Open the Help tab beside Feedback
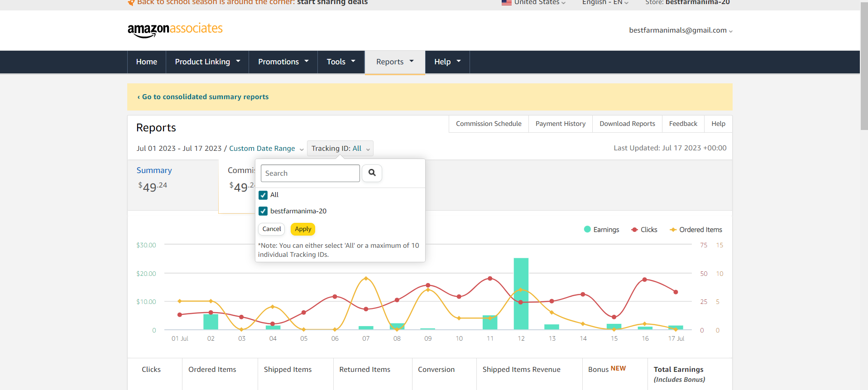The height and width of the screenshot is (390, 868). pyautogui.click(x=718, y=124)
